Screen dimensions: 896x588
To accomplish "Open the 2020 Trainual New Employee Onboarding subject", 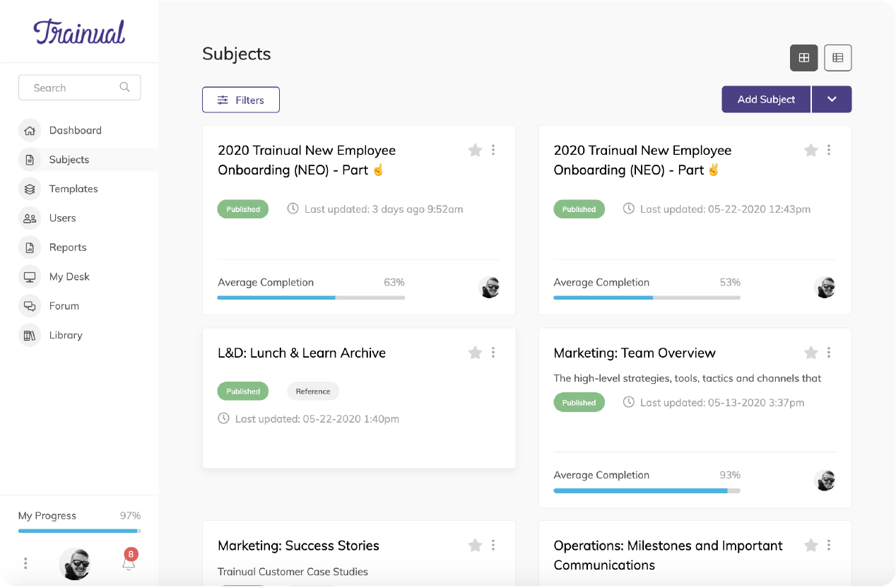I will pos(307,160).
